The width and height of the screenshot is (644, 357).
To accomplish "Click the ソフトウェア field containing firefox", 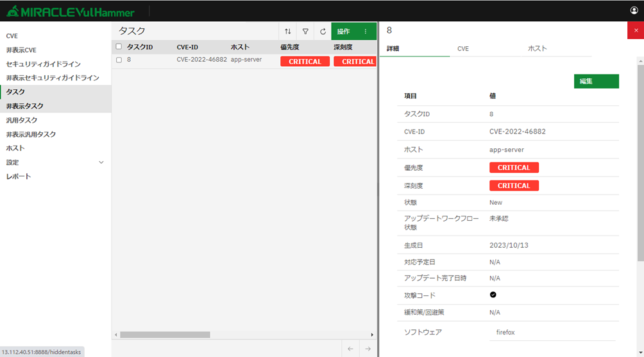I will [x=552, y=333].
